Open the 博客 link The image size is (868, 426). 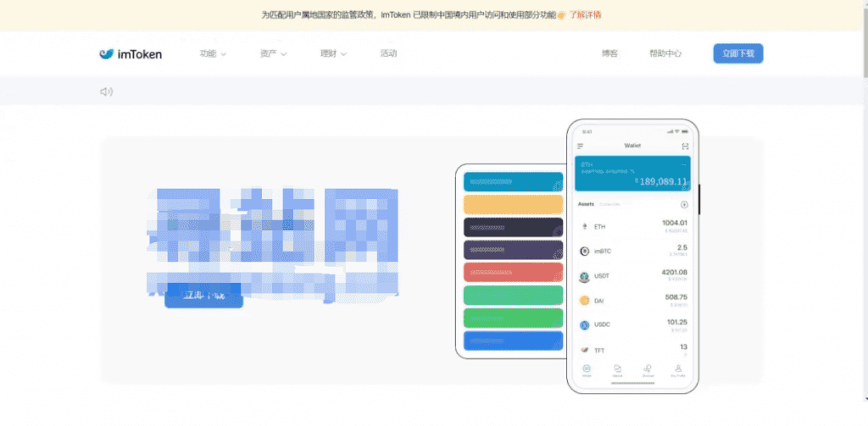(x=610, y=53)
